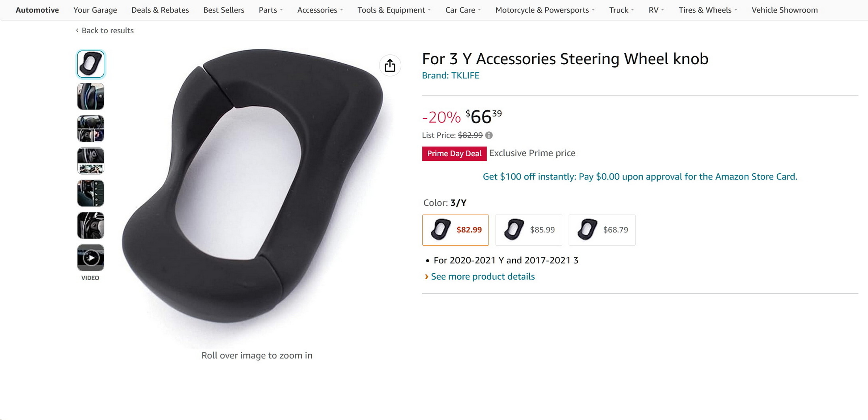The width and height of the screenshot is (868, 420).
Task: Choose the $85.99 color option
Action: (x=529, y=230)
